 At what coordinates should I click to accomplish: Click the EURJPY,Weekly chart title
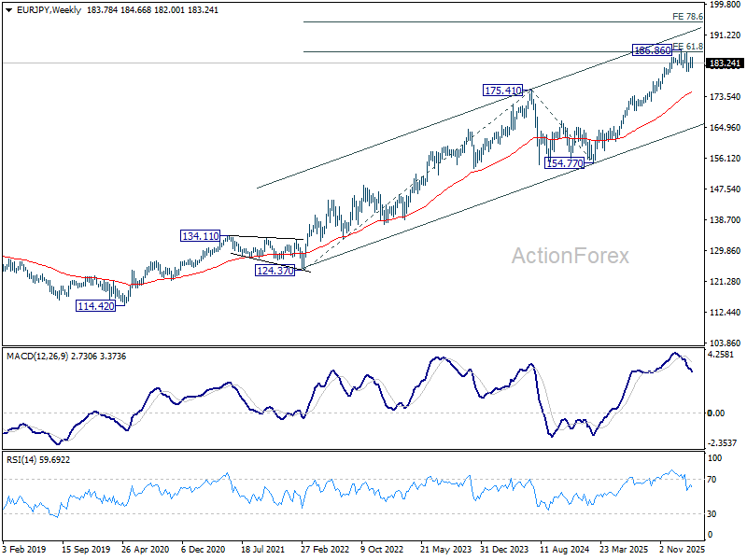49,9
